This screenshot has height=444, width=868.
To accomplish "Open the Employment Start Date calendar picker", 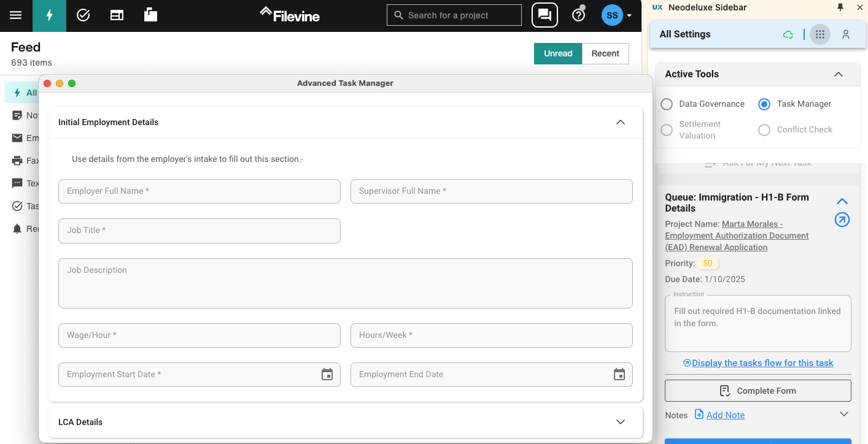I will pyautogui.click(x=327, y=374).
